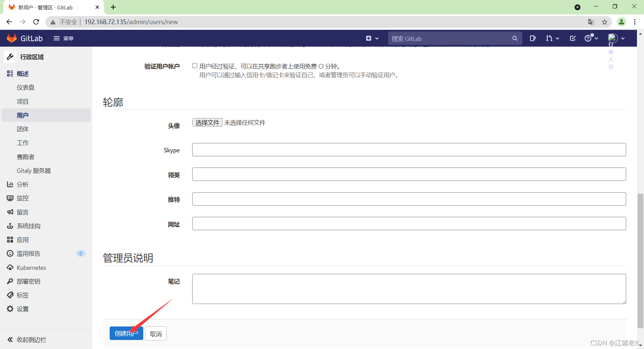The height and width of the screenshot is (349, 644).
Task: Expand the create new dropdown arrow
Action: (377, 38)
